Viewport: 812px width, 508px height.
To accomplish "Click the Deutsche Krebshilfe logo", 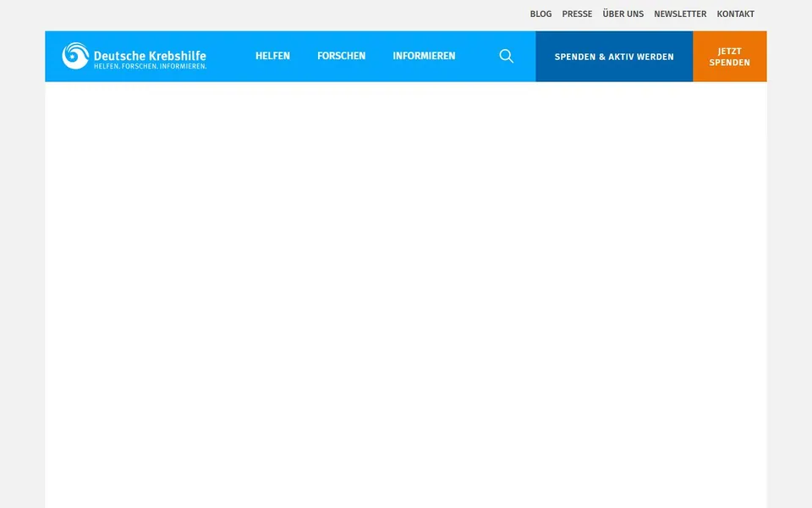I will pyautogui.click(x=134, y=56).
